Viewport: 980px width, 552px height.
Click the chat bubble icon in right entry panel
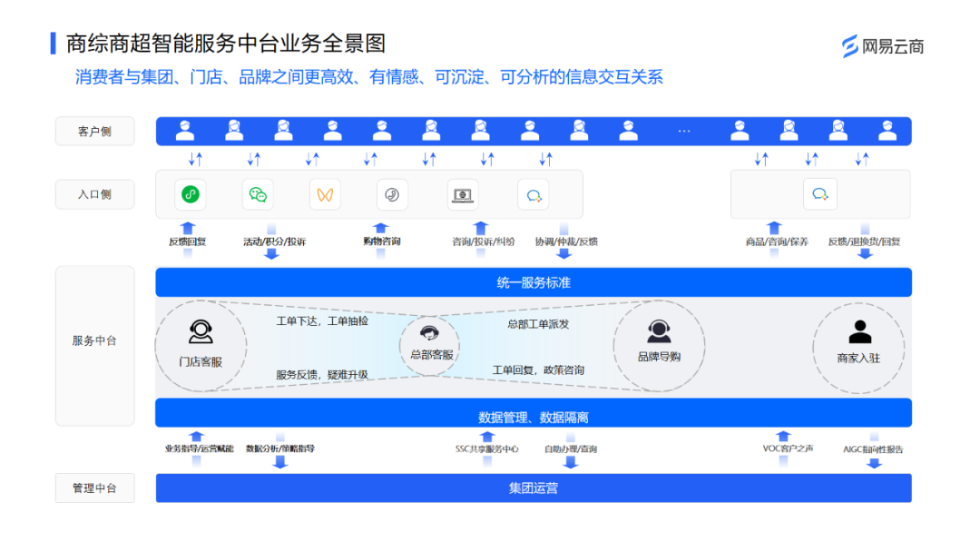click(819, 194)
